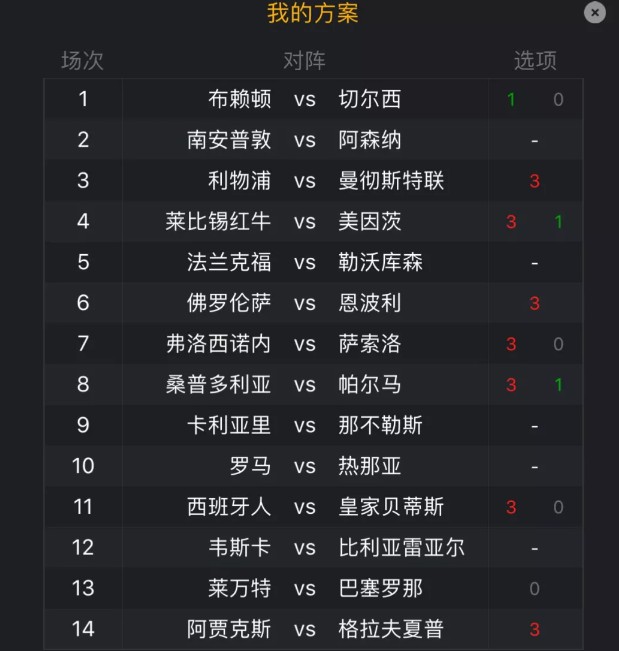
Task: Click the dash option for 罗马 vs 热那亚
Action: click(x=535, y=467)
